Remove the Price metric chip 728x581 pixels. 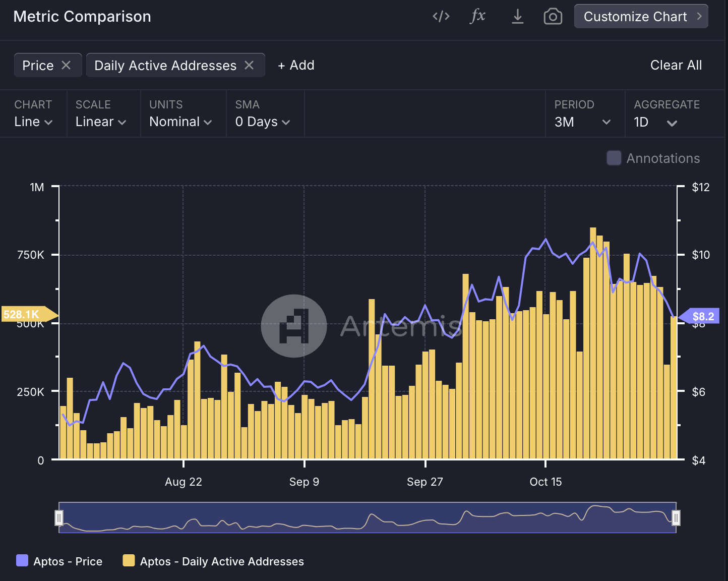point(67,65)
